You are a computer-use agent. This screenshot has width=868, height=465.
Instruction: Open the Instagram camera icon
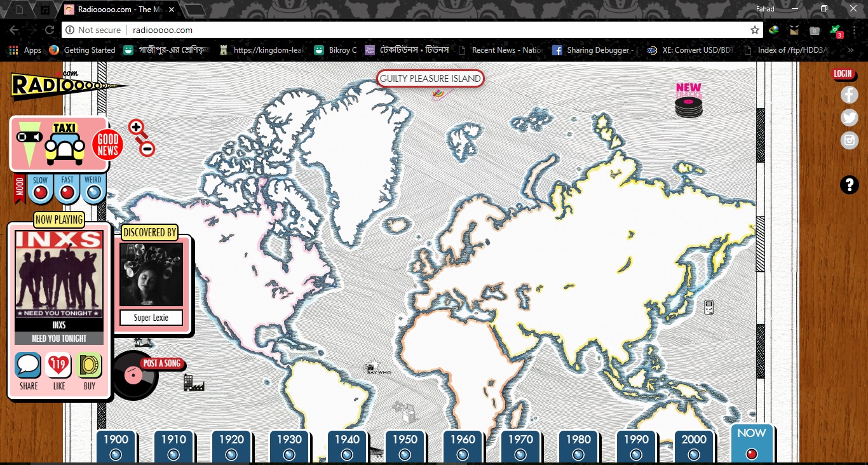tap(850, 140)
